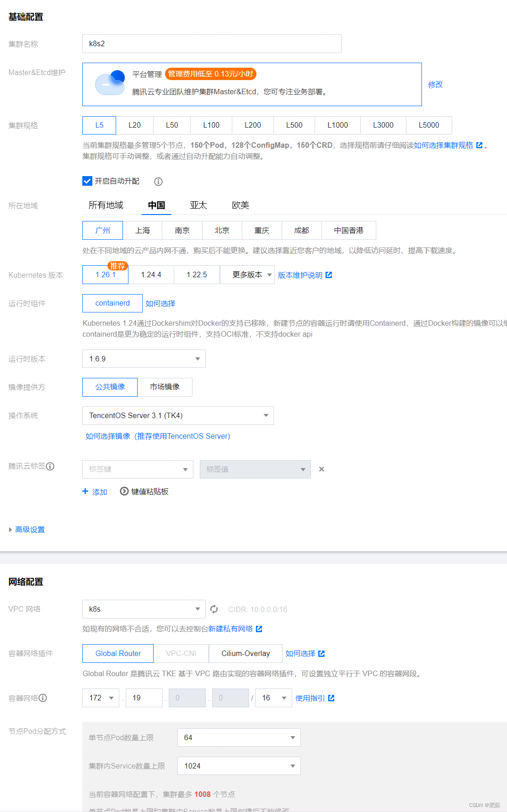Select Global Router network plugin
The image size is (507, 812).
[118, 654]
